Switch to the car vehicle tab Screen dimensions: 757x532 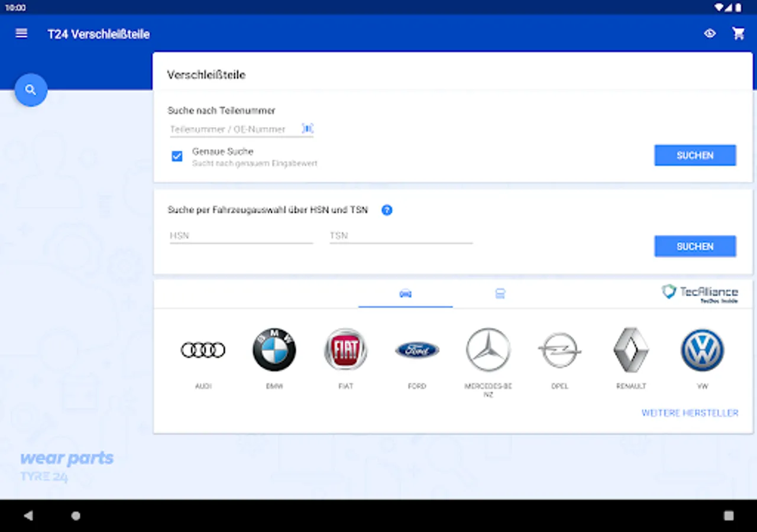(x=406, y=294)
